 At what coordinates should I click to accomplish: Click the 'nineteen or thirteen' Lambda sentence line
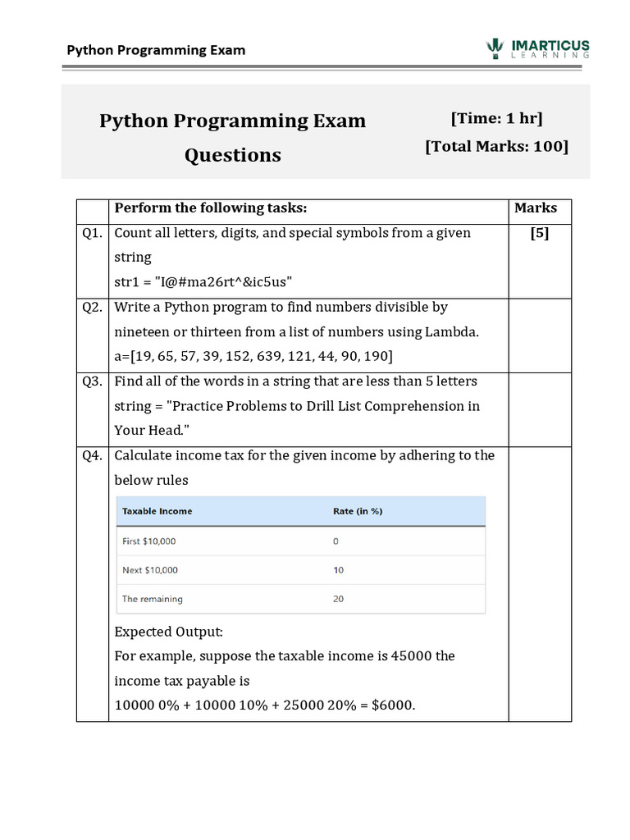tap(296, 332)
